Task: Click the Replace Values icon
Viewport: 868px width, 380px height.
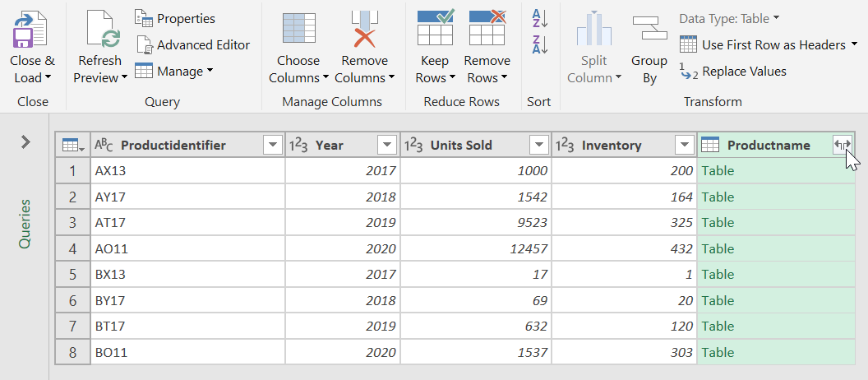Action: pyautogui.click(x=733, y=72)
